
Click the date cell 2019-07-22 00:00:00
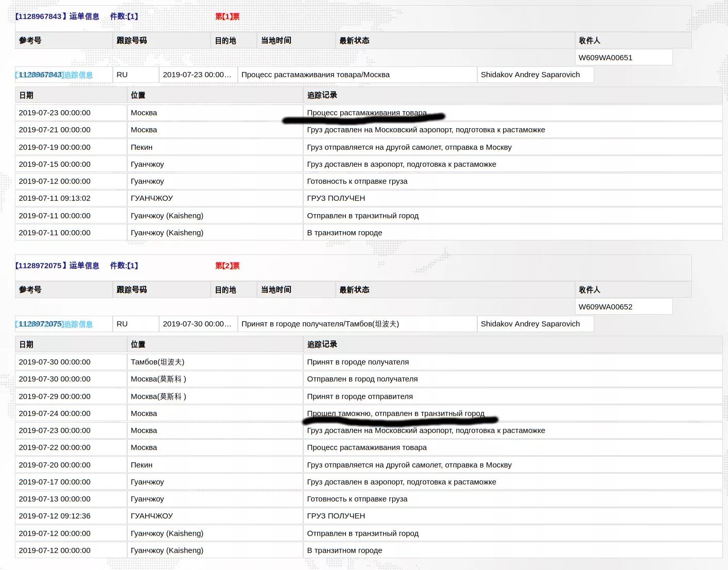pos(71,447)
